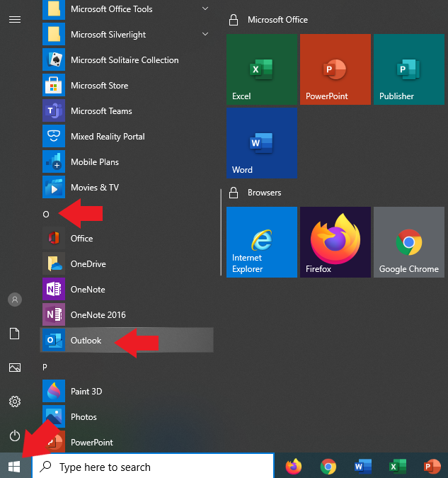The width and height of the screenshot is (448, 478).
Task: Open the Photos app entry
Action: coord(127,416)
